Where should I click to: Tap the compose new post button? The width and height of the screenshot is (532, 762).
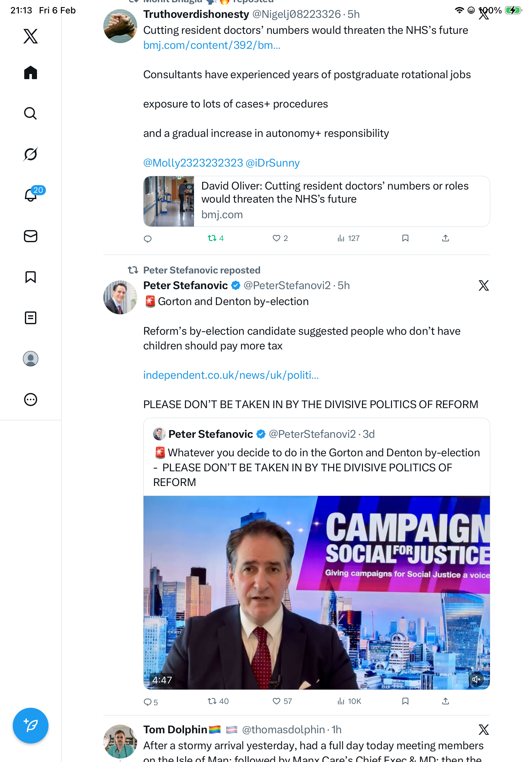[x=31, y=726]
